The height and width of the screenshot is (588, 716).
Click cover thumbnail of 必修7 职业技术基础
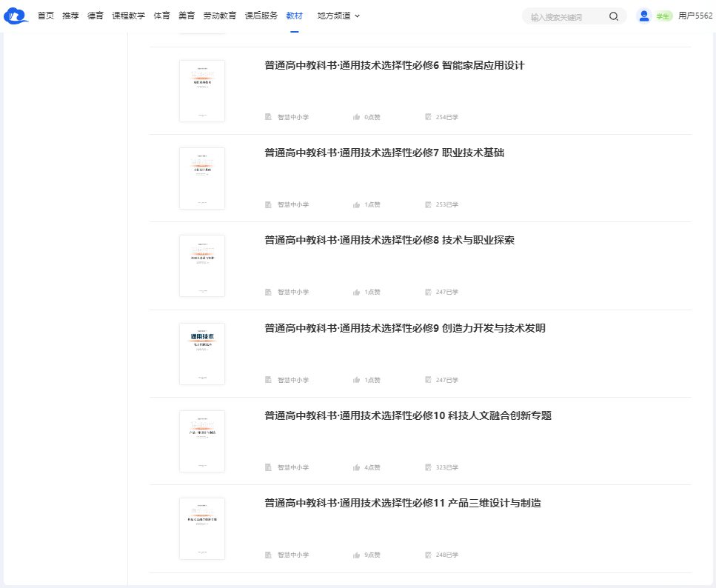(201, 178)
